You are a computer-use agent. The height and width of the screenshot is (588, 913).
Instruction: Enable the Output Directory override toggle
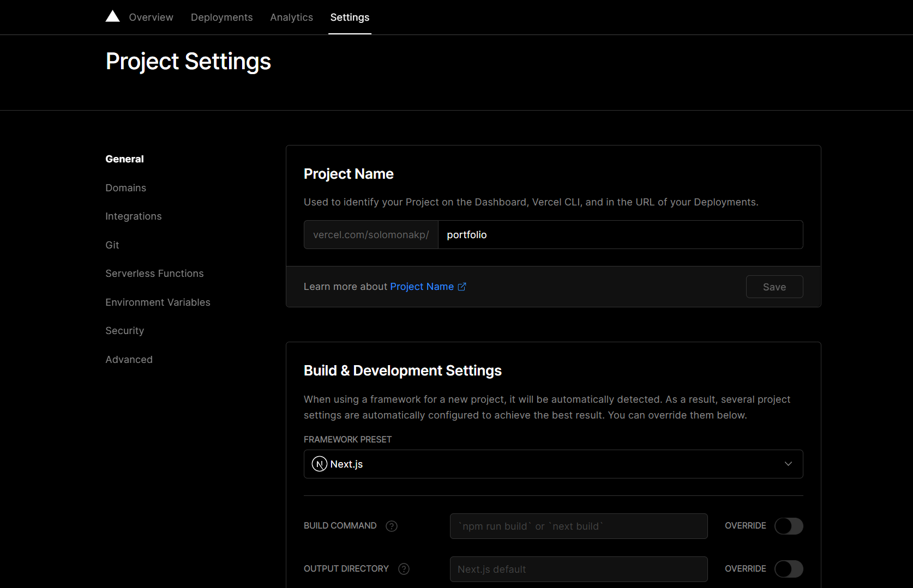pos(789,568)
